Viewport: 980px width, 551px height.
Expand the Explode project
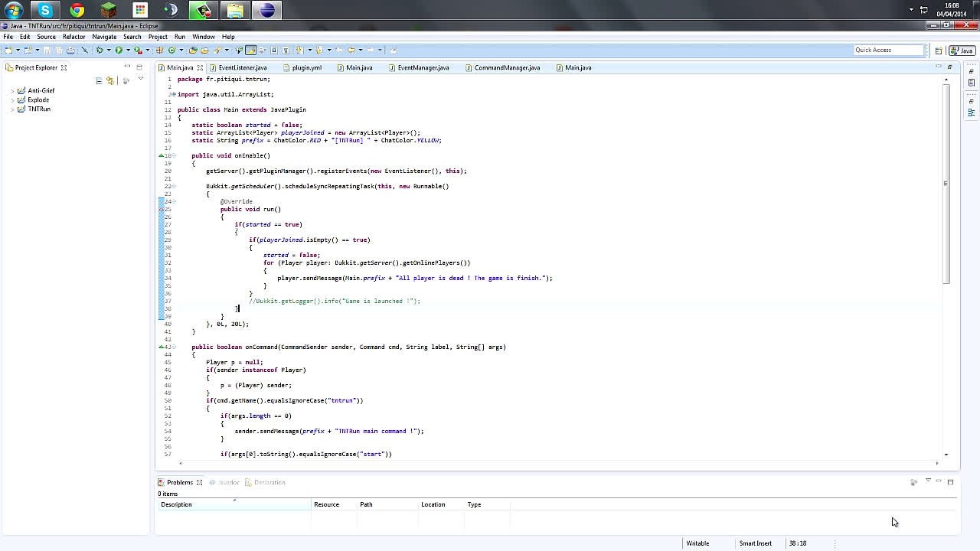[12, 99]
